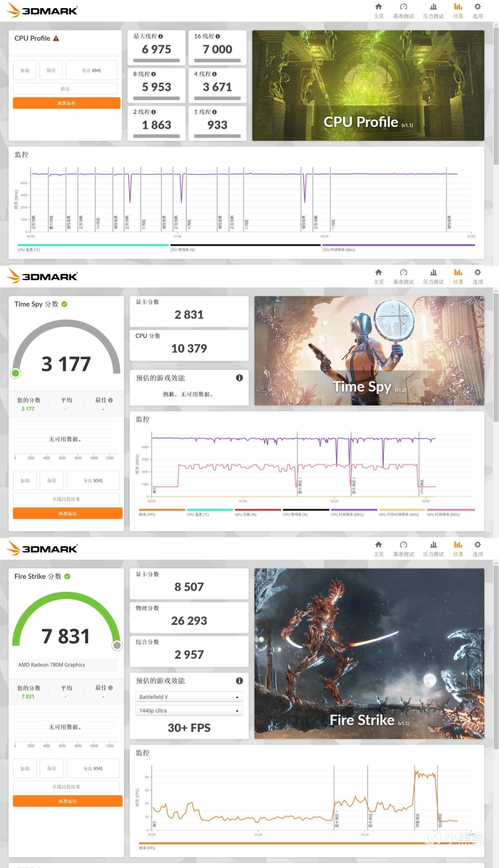Click 在线比较结果 in Fire Strike window

coord(66,787)
